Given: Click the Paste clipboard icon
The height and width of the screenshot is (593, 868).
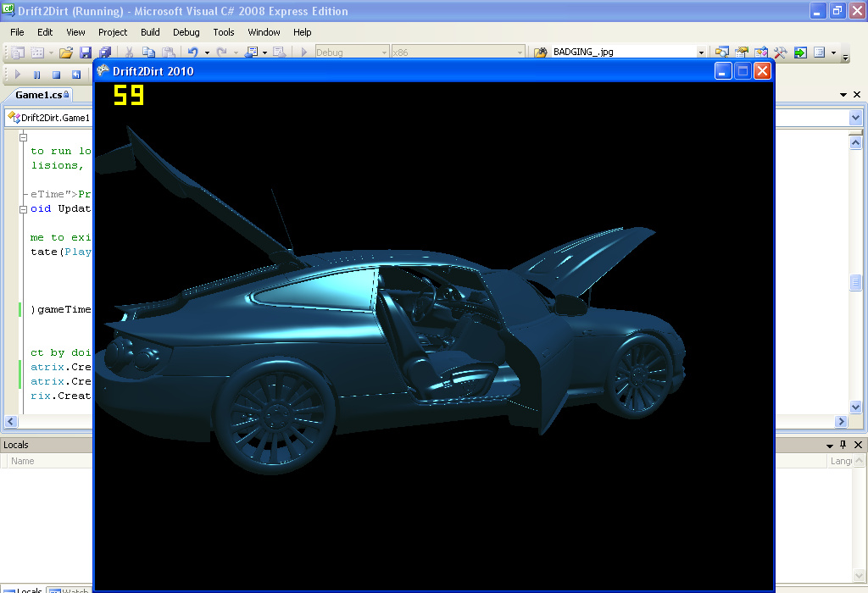Looking at the screenshot, I should click(169, 52).
